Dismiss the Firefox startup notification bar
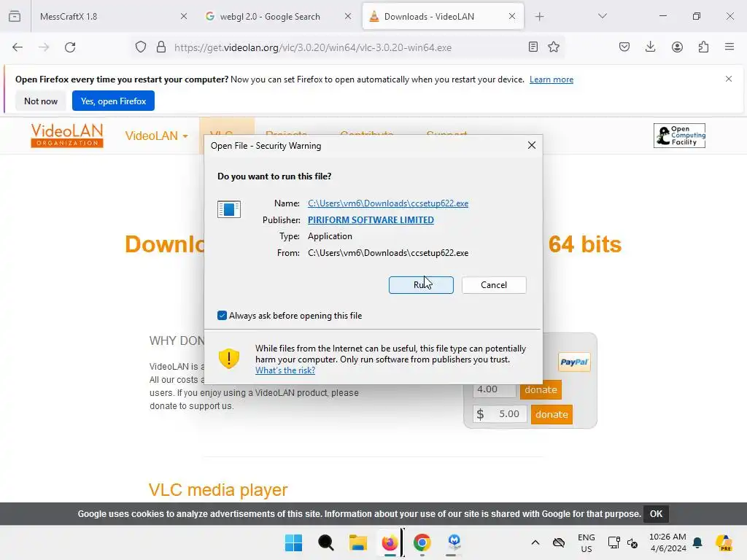Image resolution: width=747 pixels, height=560 pixels. coord(729,79)
